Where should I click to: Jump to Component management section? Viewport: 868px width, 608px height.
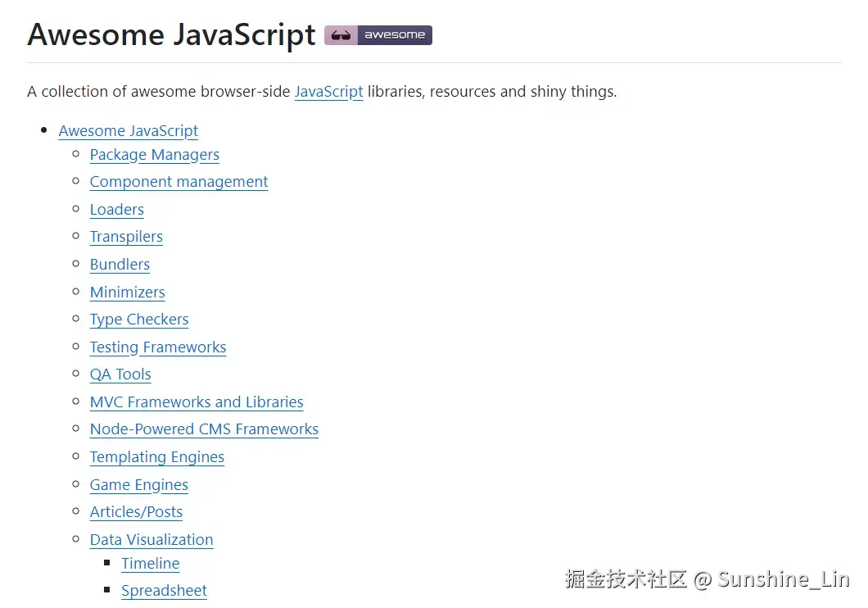click(x=179, y=182)
